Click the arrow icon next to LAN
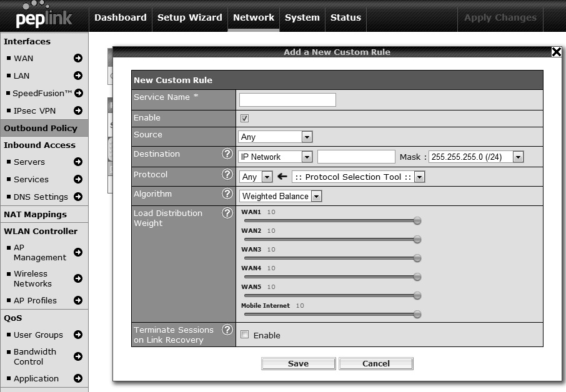Image resolution: width=566 pixels, height=392 pixels. [x=78, y=76]
